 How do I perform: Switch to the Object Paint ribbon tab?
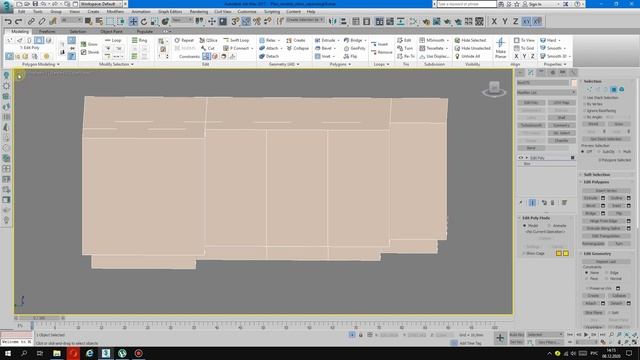tap(111, 31)
